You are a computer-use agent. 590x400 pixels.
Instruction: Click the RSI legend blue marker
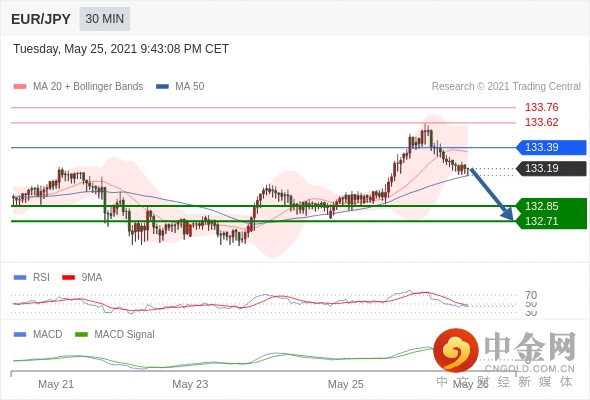click(x=20, y=277)
